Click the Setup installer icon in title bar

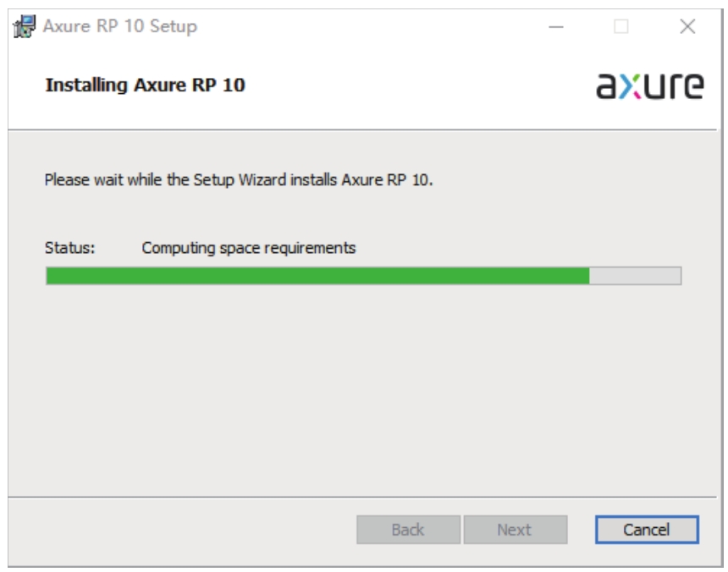[x=25, y=27]
